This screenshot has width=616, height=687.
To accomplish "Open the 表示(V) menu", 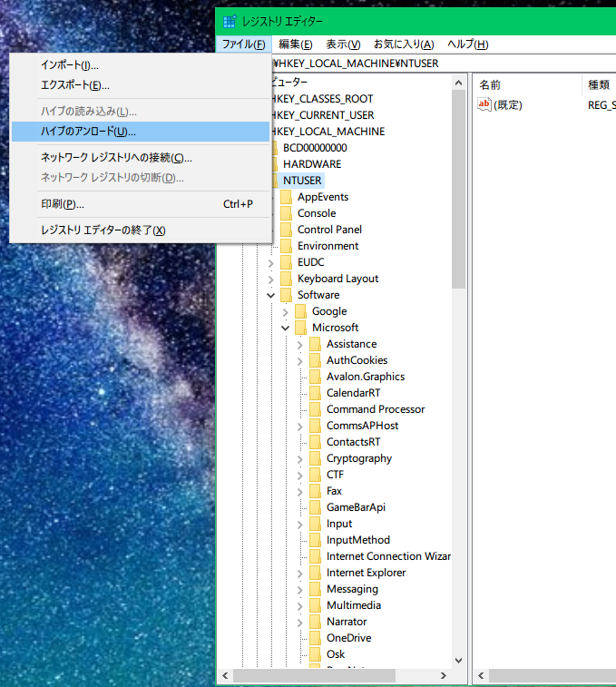I will click(x=343, y=44).
